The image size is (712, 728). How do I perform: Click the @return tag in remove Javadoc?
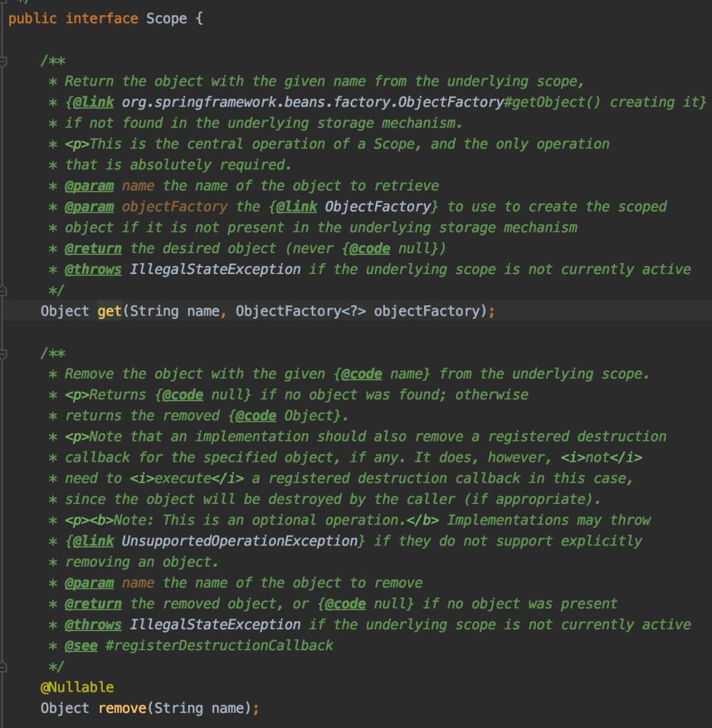93,604
